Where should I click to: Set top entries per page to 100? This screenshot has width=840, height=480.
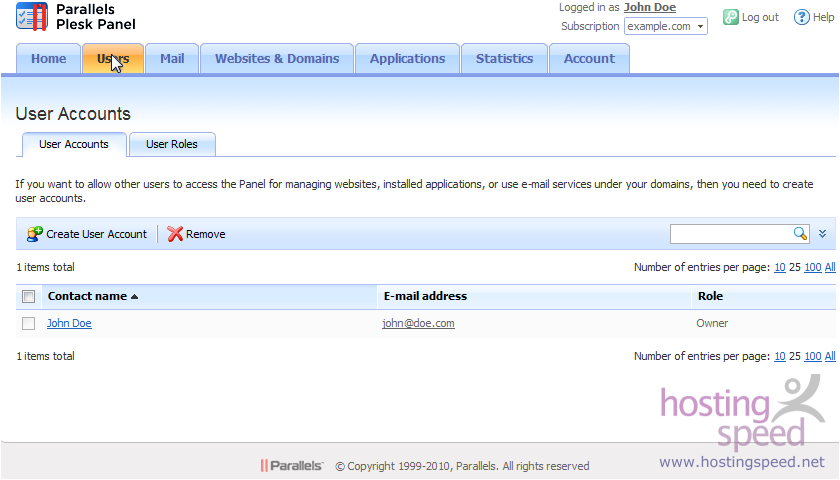point(813,267)
